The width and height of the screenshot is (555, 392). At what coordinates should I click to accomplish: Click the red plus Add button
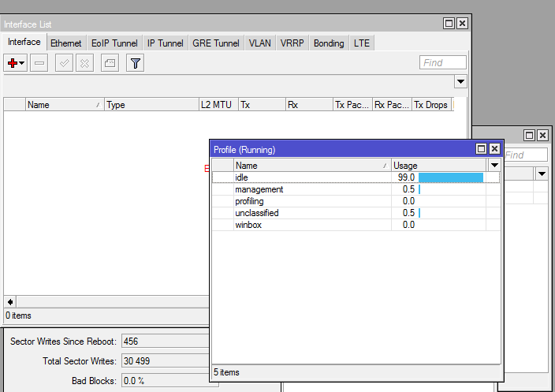pos(15,63)
